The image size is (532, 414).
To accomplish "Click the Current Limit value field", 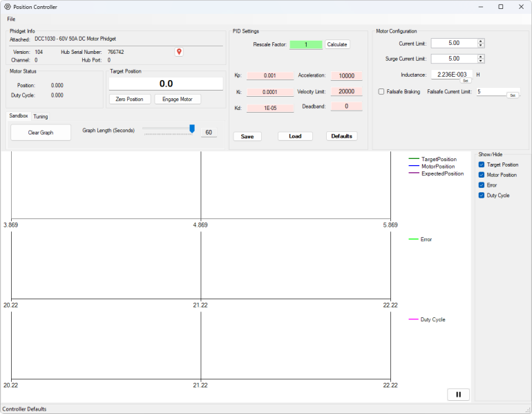I will pyautogui.click(x=455, y=43).
